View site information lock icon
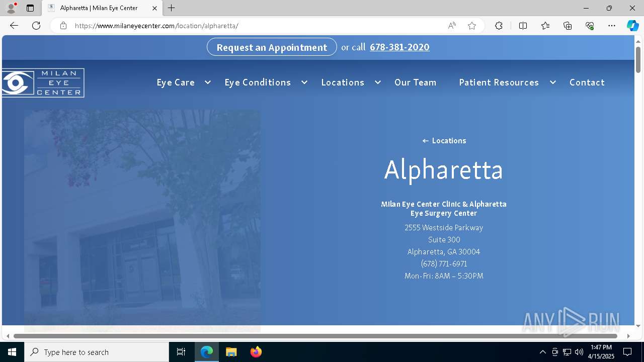 63,26
